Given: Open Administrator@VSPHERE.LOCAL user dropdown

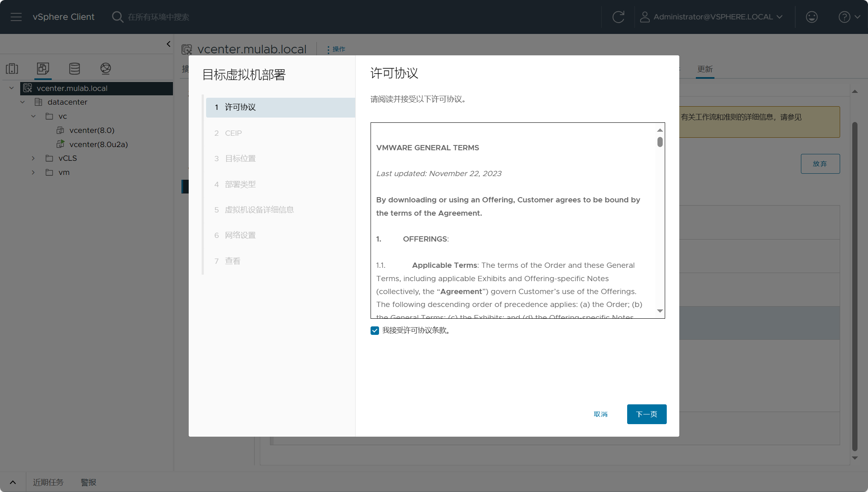Looking at the screenshot, I should pos(712,17).
